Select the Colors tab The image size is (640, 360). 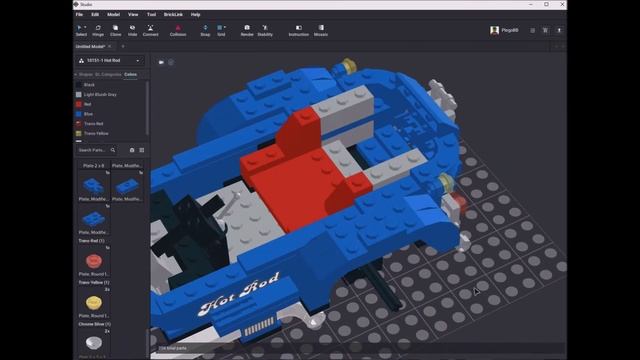tap(131, 75)
